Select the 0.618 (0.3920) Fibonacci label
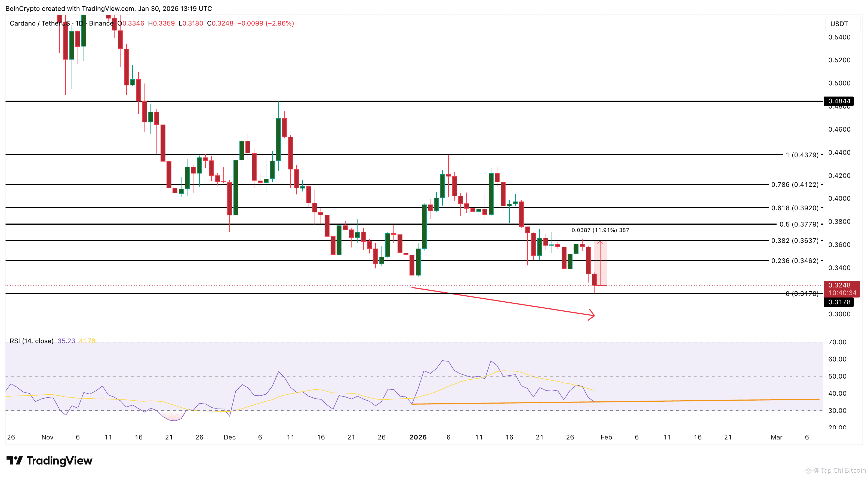 point(795,208)
